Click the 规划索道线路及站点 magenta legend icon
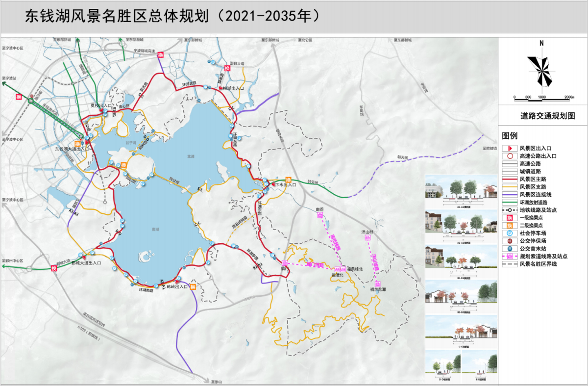Image resolution: width=588 pixels, height=386 pixels. pyautogui.click(x=510, y=256)
